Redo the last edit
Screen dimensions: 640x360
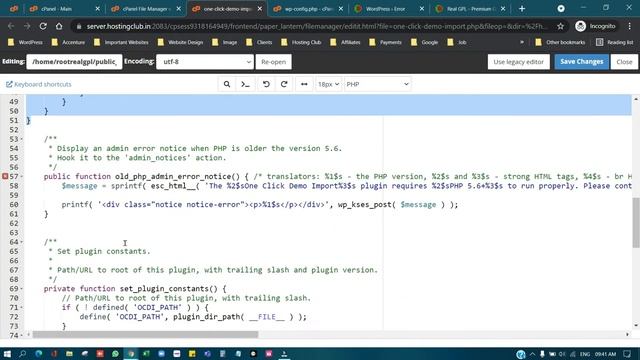284,84
